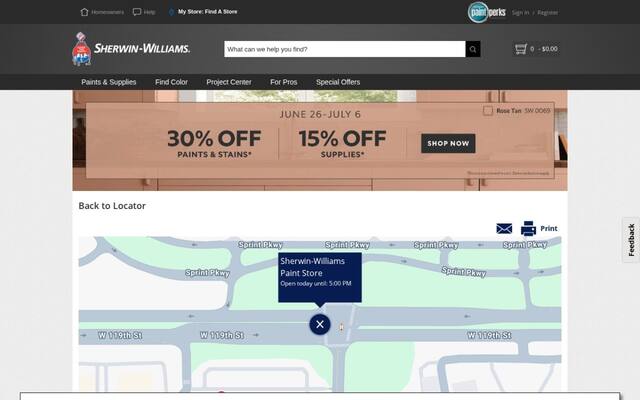Click the Sherwin-Williams Paint Store map info box
Screen dimensions: 640x400
click(x=320, y=277)
